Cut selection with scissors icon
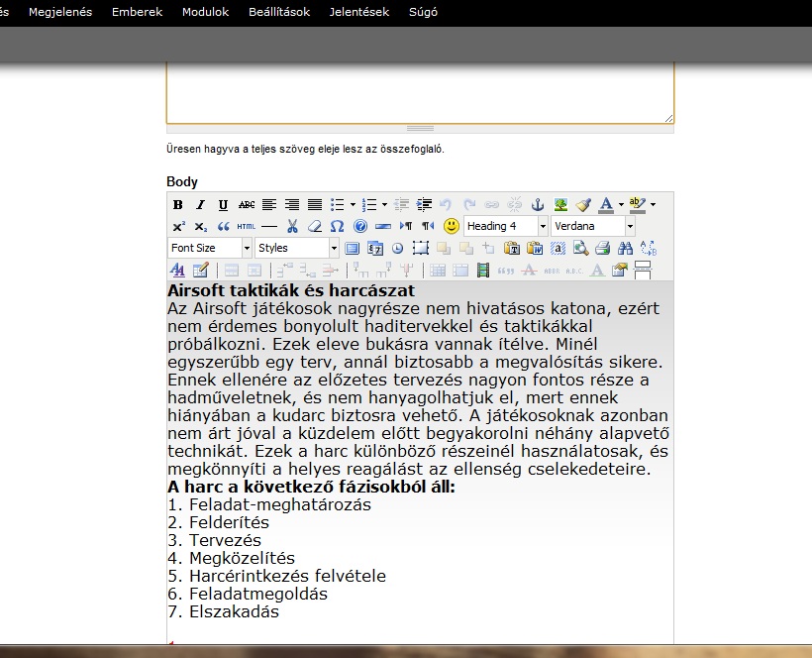Screen dimensions: 812x658 (x=292, y=226)
